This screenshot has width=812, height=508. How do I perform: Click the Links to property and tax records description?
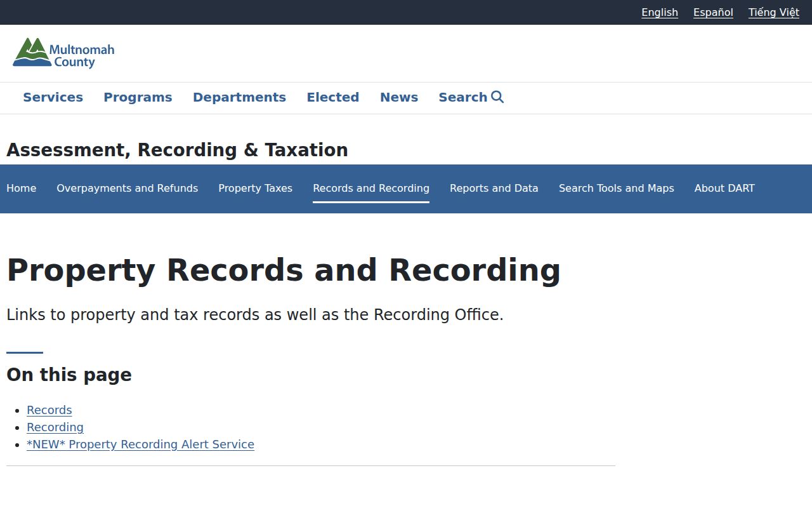255,315
